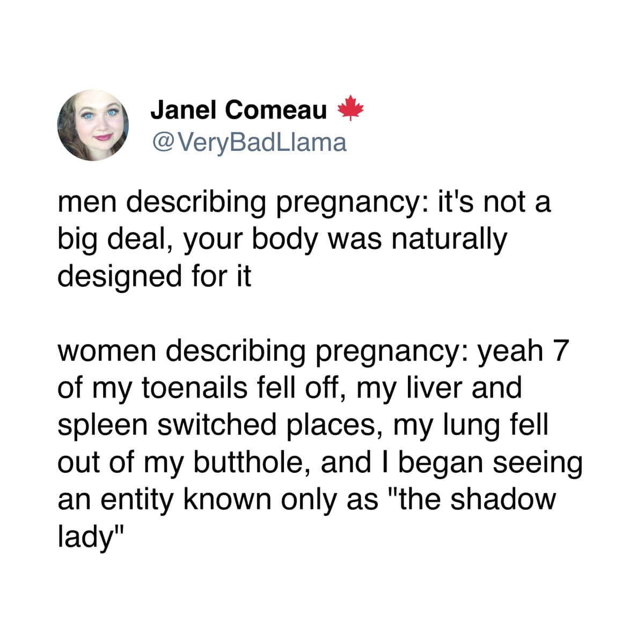644x644 pixels.
Task: Click Janel Comeau's profile picture
Action: [93, 125]
